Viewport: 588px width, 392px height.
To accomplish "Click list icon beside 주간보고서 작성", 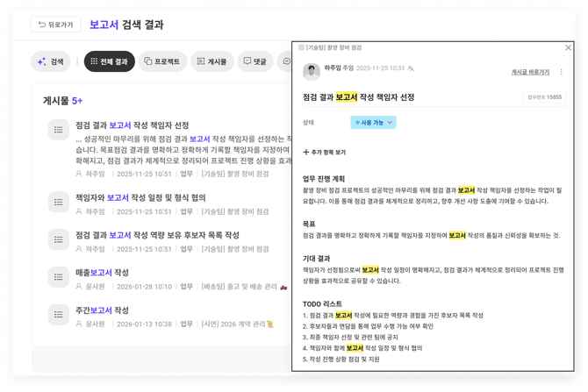I will click(59, 315).
